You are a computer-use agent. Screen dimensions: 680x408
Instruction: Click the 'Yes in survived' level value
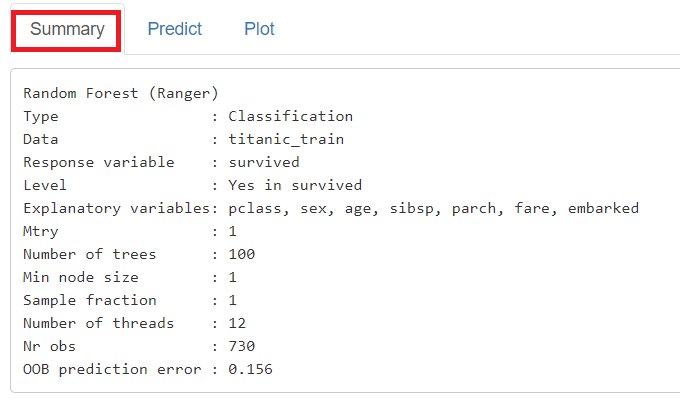tap(295, 185)
